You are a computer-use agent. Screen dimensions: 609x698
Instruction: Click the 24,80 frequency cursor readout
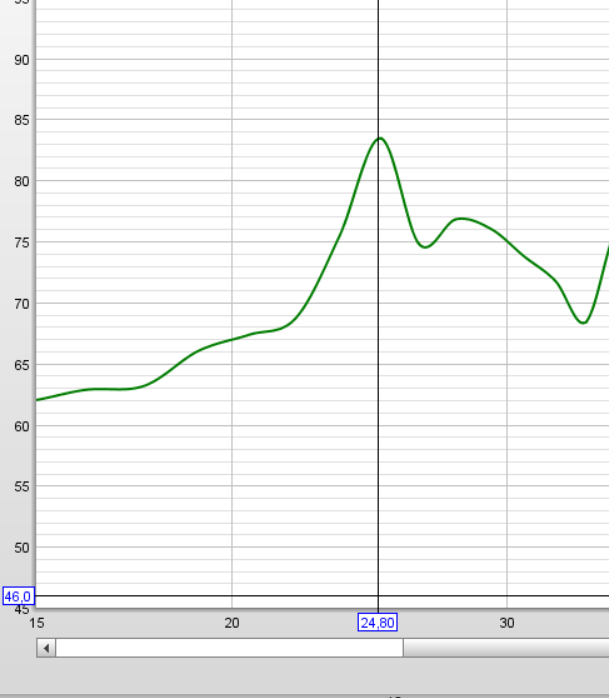[378, 623]
